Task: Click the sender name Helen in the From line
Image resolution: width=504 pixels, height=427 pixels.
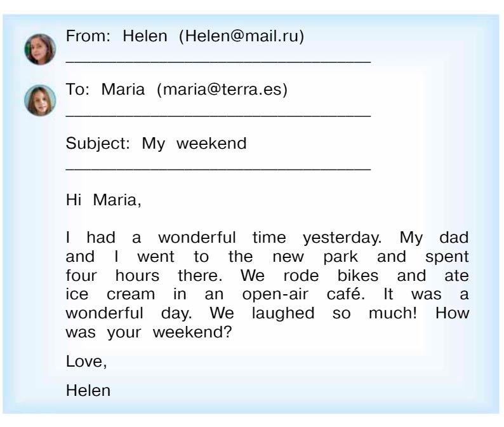Action: pos(144,37)
